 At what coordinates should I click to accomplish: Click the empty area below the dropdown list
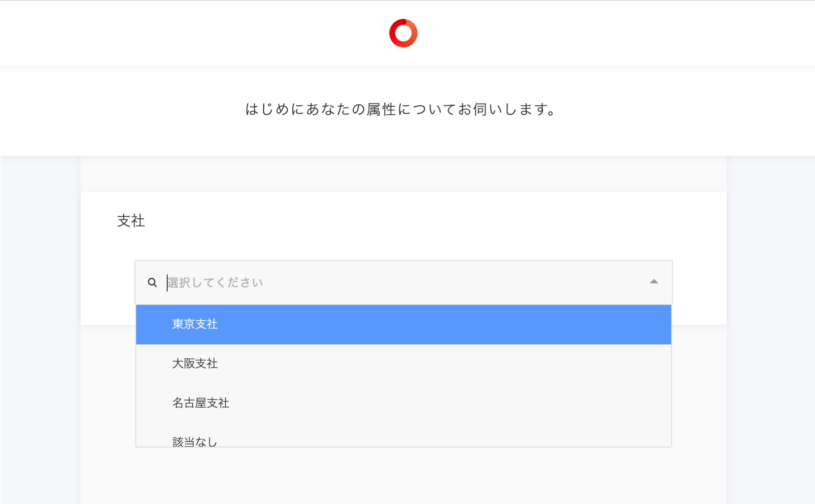[x=403, y=475]
